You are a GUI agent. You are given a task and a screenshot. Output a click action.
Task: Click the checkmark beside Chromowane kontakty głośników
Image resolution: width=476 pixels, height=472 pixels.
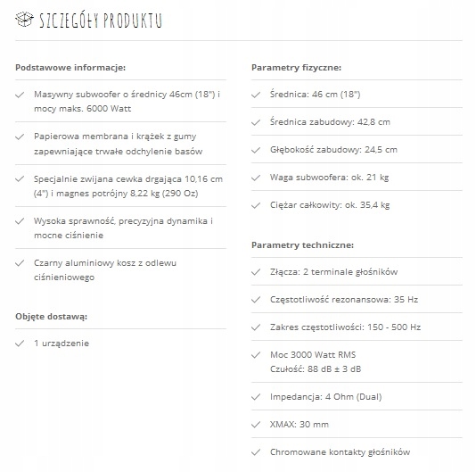coord(256,452)
